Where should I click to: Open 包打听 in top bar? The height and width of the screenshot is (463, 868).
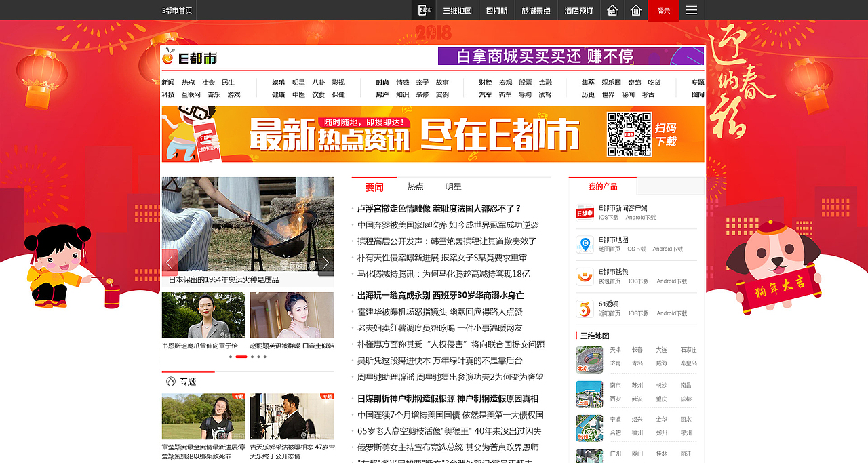click(497, 10)
